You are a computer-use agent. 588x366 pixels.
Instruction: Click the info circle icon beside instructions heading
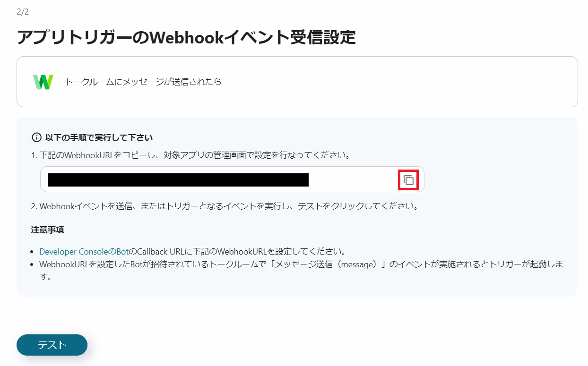click(36, 138)
